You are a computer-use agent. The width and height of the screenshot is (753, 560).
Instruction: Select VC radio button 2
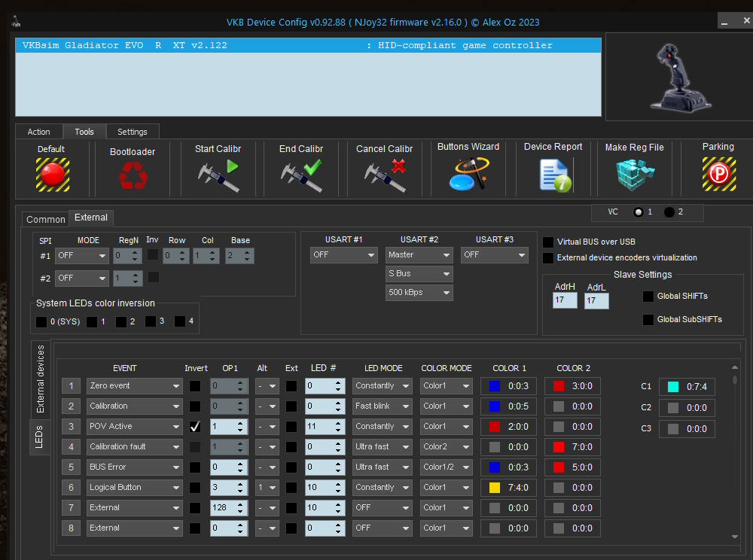[669, 212]
